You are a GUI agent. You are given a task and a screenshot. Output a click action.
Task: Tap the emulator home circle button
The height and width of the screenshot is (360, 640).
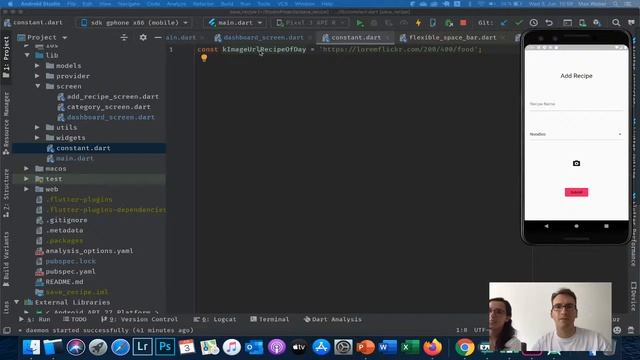[x=576, y=226]
